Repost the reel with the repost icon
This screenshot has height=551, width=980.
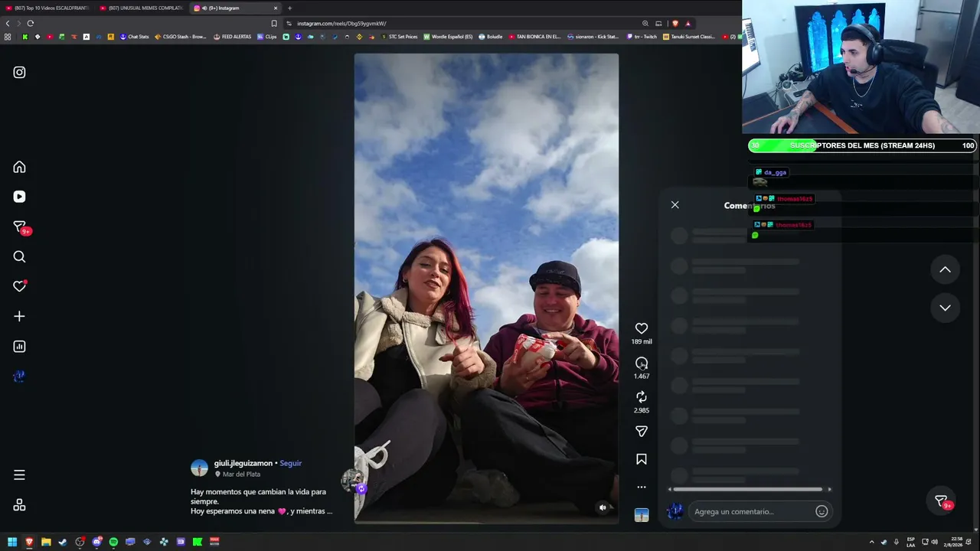coord(642,396)
